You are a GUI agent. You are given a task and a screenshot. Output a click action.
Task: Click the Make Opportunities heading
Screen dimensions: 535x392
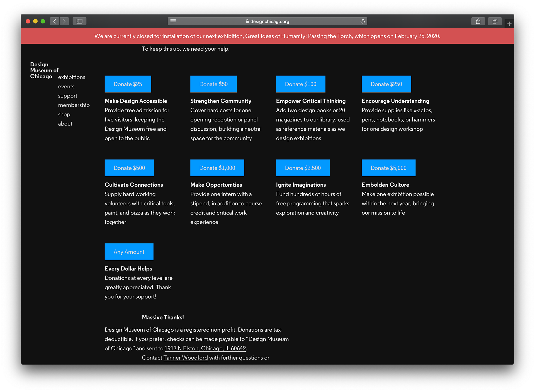point(216,185)
